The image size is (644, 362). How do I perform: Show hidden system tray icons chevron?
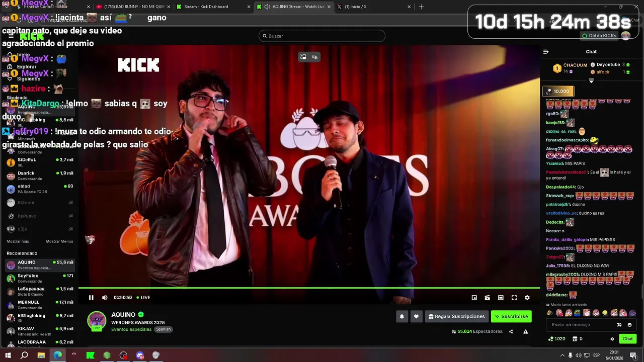(x=562, y=355)
